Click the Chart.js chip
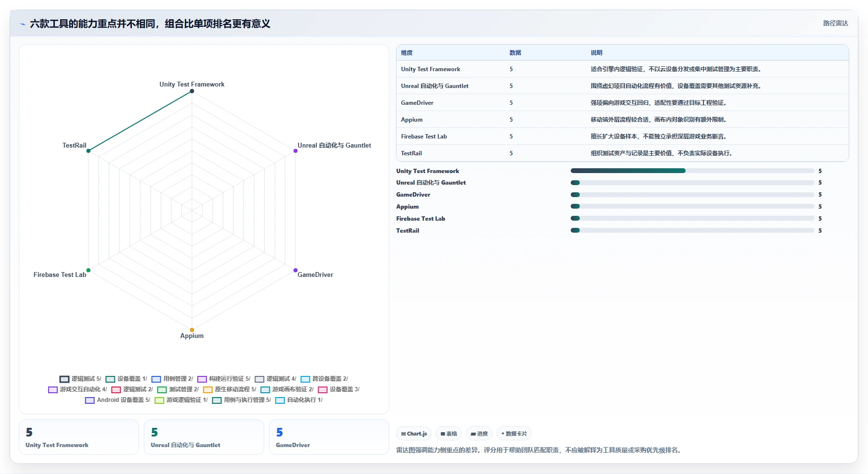Screen dimensions: 868x474 click(x=414, y=434)
